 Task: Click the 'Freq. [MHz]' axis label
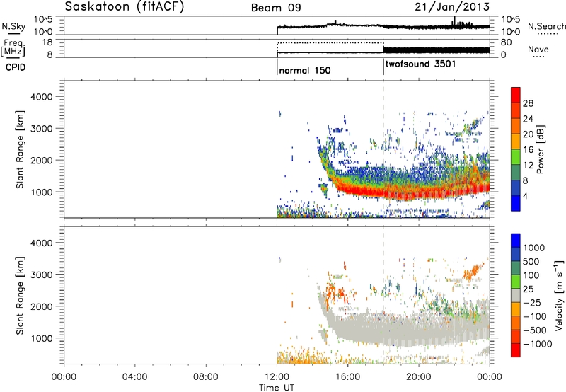(x=14, y=48)
